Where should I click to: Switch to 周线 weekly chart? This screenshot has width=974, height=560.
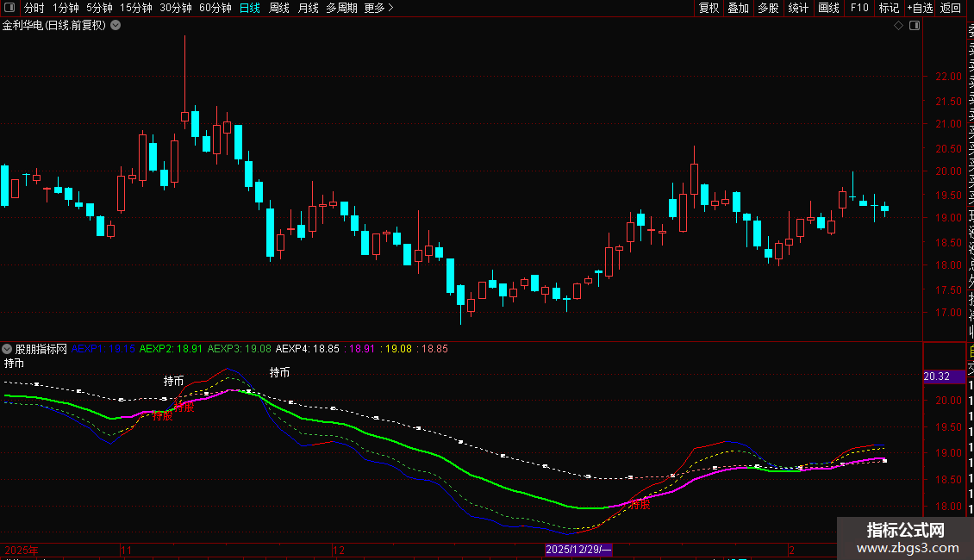coord(279,8)
